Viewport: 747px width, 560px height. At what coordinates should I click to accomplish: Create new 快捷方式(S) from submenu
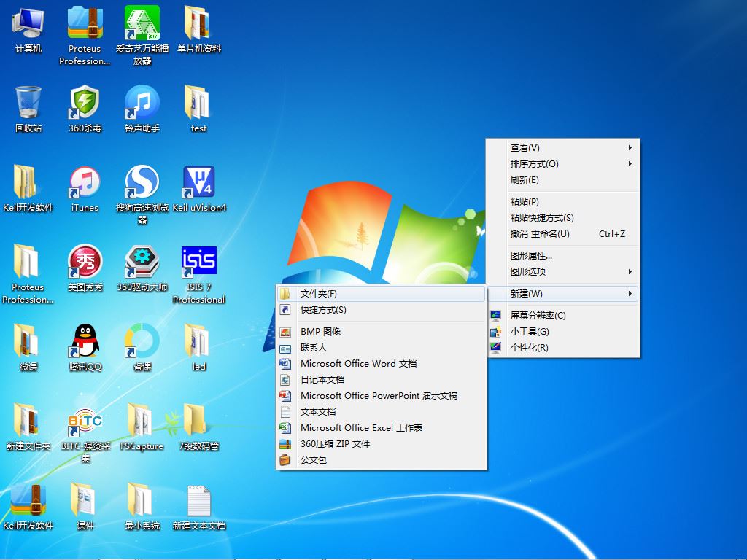[381, 309]
